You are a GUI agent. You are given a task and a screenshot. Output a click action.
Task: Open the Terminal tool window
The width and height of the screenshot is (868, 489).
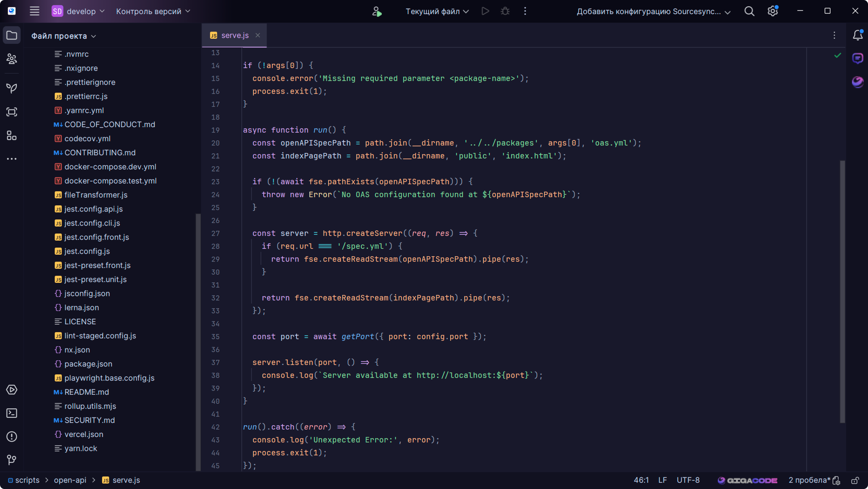(x=12, y=413)
